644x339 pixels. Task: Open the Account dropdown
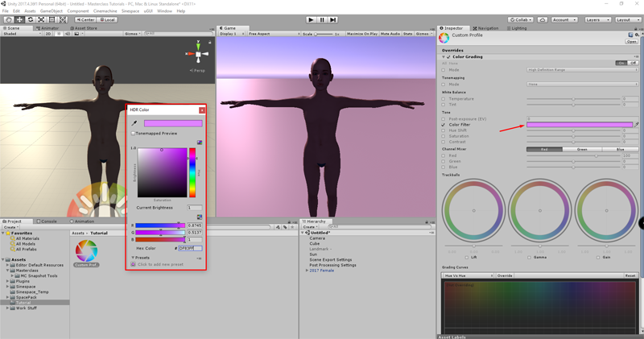564,19
